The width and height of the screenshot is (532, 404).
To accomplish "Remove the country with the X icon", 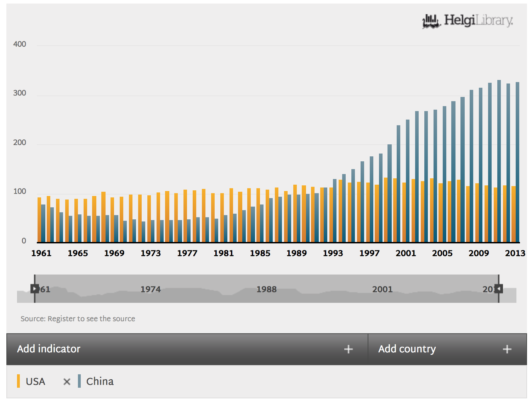I will (67, 382).
